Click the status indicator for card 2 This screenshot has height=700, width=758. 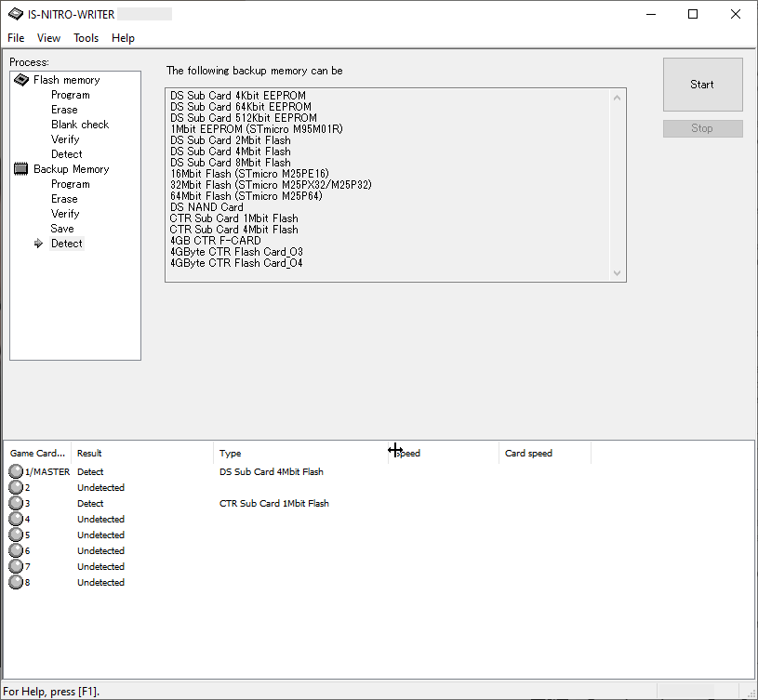click(16, 487)
